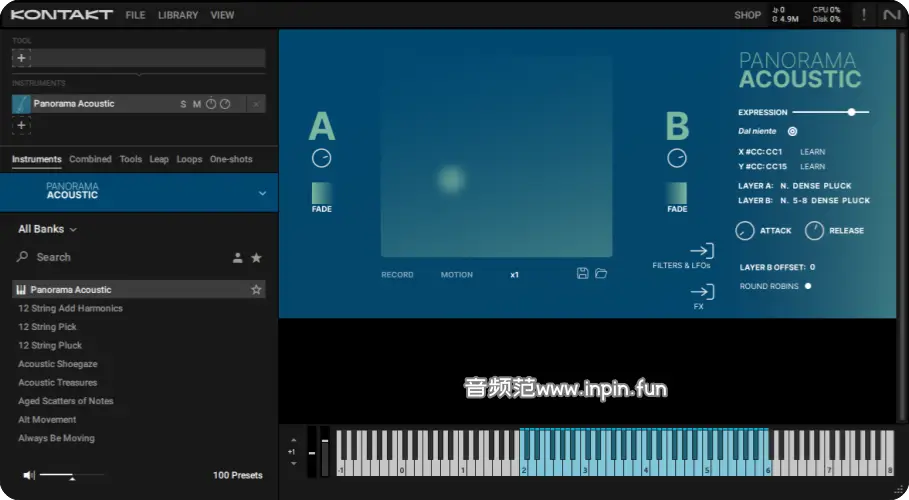Filter by user presets icon
The image size is (909, 500).
point(238,258)
